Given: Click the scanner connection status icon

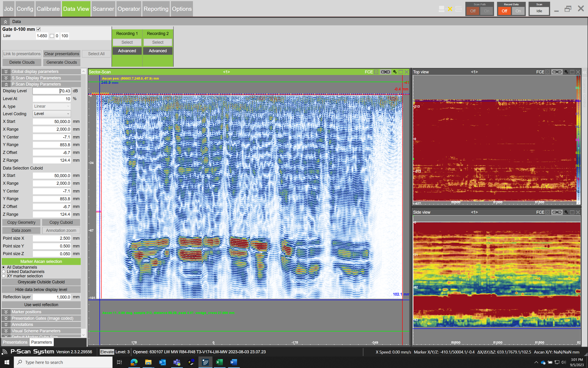Looking at the screenshot, I should [x=450, y=9].
